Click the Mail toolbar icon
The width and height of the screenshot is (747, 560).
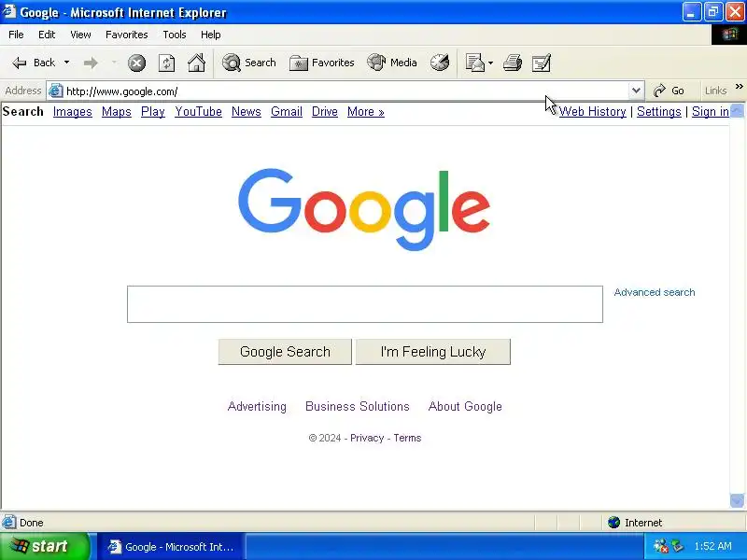474,63
